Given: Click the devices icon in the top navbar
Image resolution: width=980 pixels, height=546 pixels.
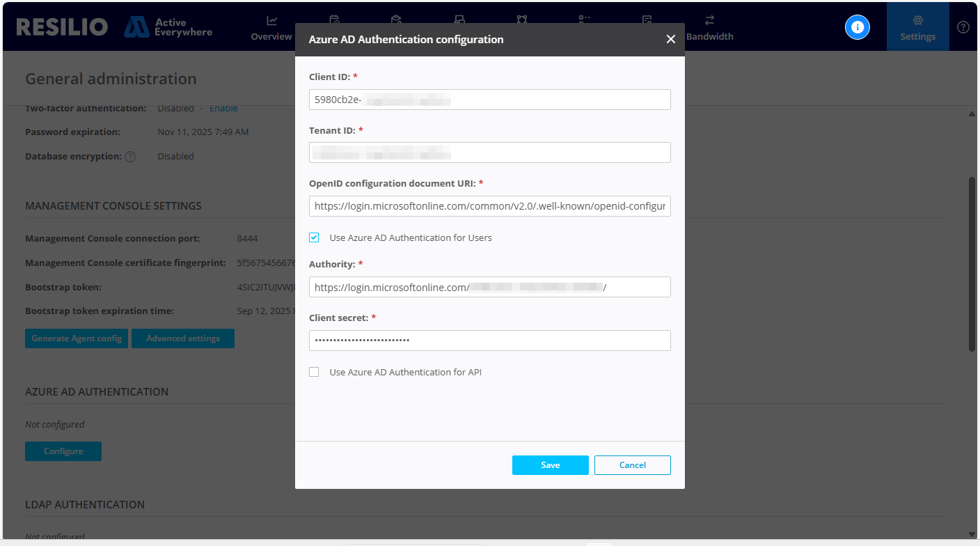Looking at the screenshot, I should pyautogui.click(x=458, y=21).
